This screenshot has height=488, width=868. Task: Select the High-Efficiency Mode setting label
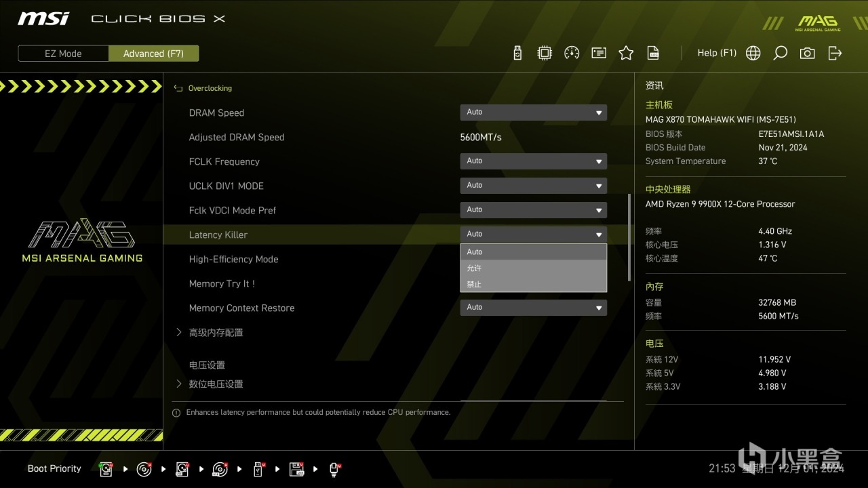pos(233,259)
